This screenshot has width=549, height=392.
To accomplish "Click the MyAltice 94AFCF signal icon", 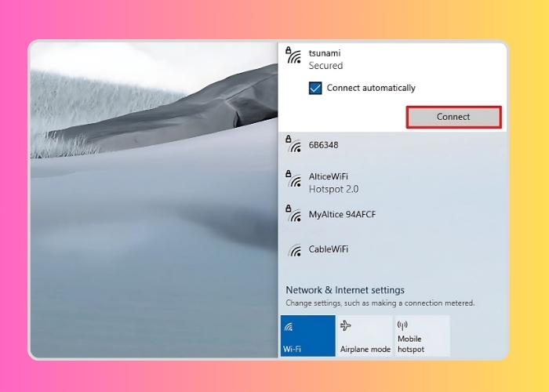I will tap(293, 214).
